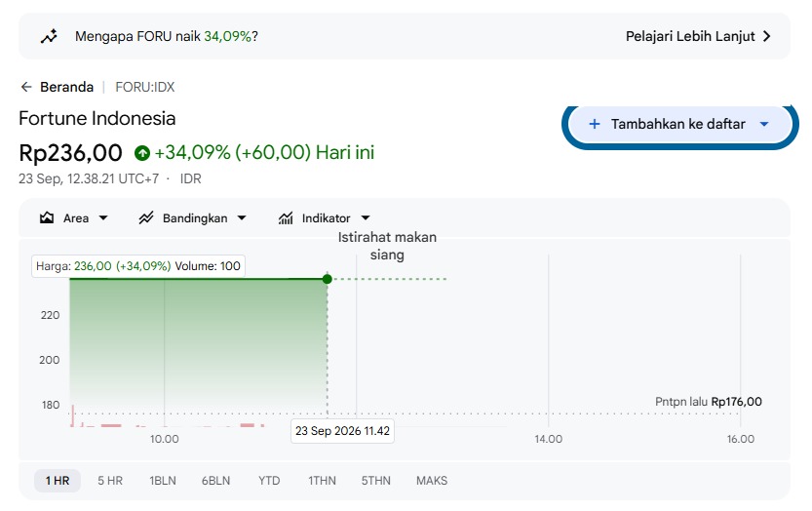This screenshot has width=812, height=511.
Task: Click the 220 price axis label
Action: point(51,315)
